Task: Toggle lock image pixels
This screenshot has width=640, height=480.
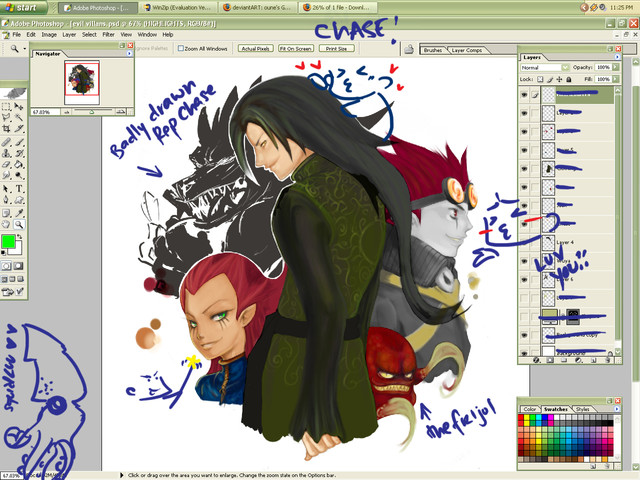Action: click(549, 79)
